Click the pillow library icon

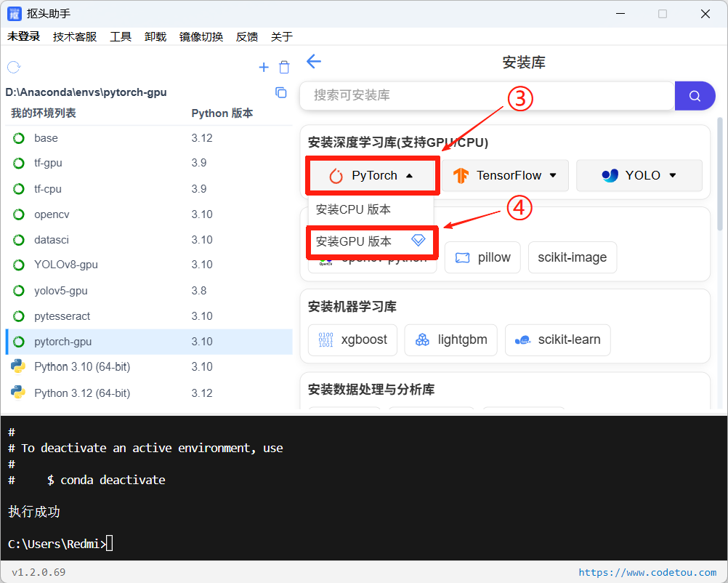(x=462, y=258)
